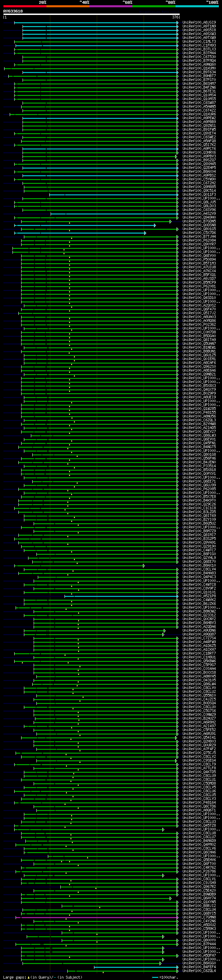This screenshot has height=980, width=222.
Task: Click hit label UniRef100_B4FZN6
Action: (x=199, y=88)
